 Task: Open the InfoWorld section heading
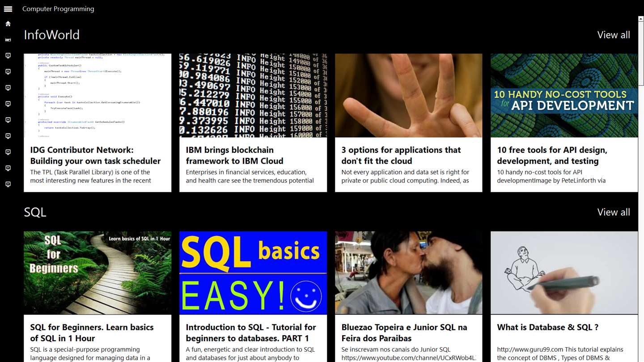pyautogui.click(x=51, y=35)
